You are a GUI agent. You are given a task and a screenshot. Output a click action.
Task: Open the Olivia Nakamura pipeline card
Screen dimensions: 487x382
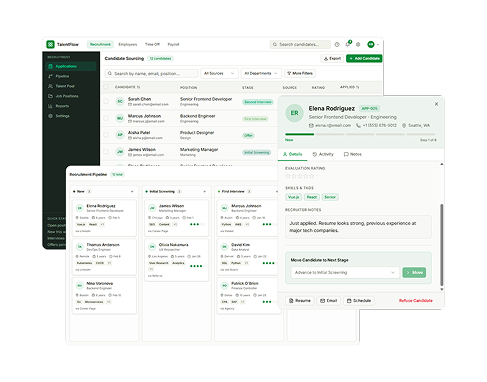coord(177,260)
